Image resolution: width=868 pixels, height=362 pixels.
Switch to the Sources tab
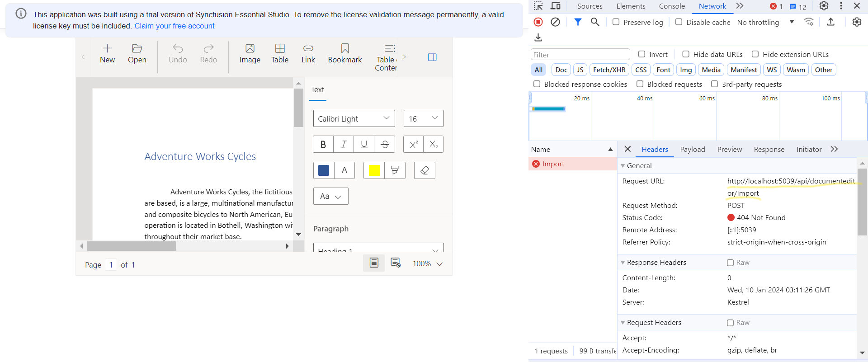[x=590, y=6]
